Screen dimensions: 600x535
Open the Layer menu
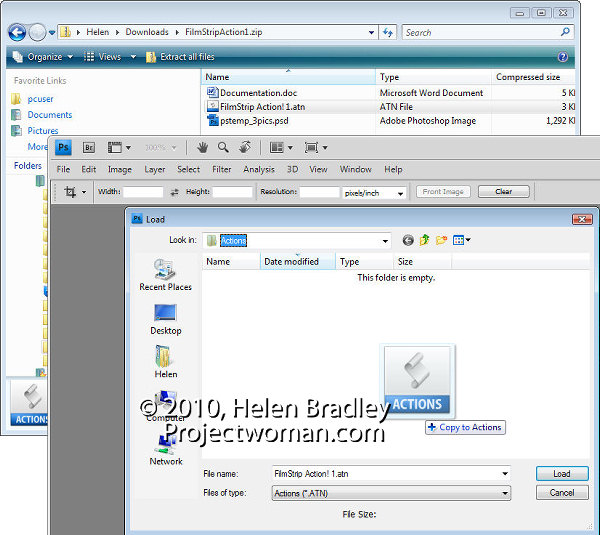155,169
